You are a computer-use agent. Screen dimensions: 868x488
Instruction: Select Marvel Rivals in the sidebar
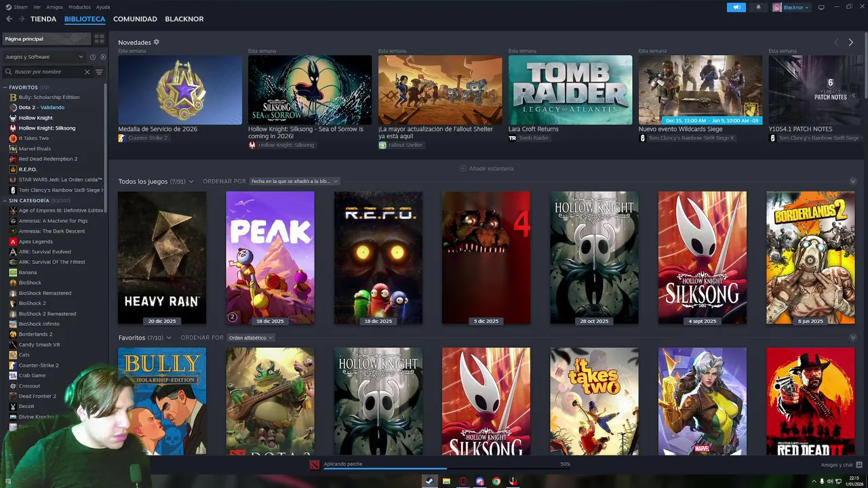(x=35, y=148)
